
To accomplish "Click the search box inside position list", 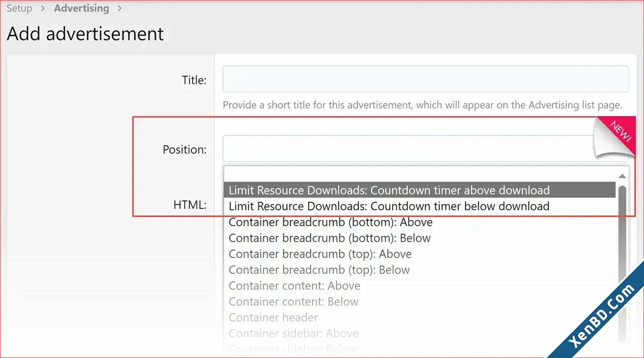I will (x=420, y=174).
